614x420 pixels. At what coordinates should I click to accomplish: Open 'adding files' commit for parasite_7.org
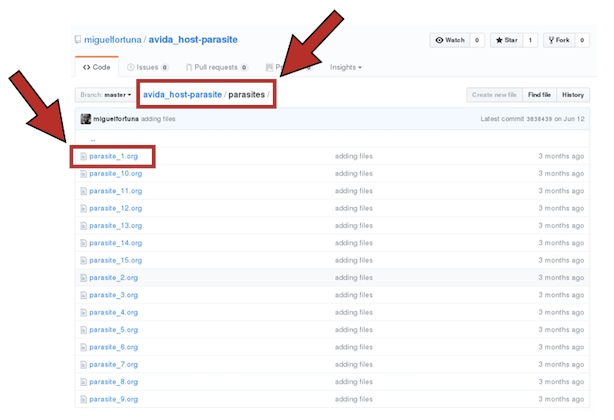[354, 364]
